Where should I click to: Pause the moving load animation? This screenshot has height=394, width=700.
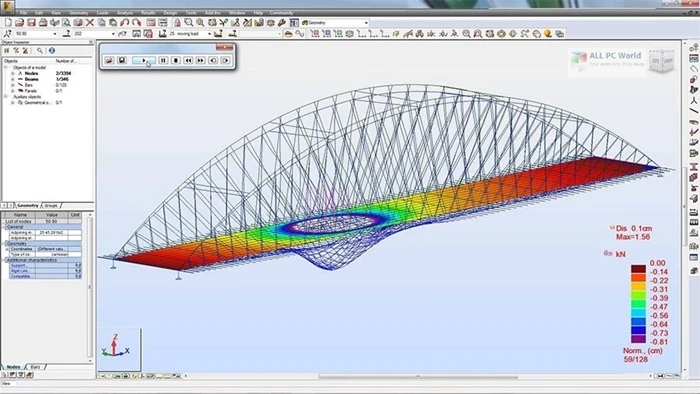tap(163, 60)
